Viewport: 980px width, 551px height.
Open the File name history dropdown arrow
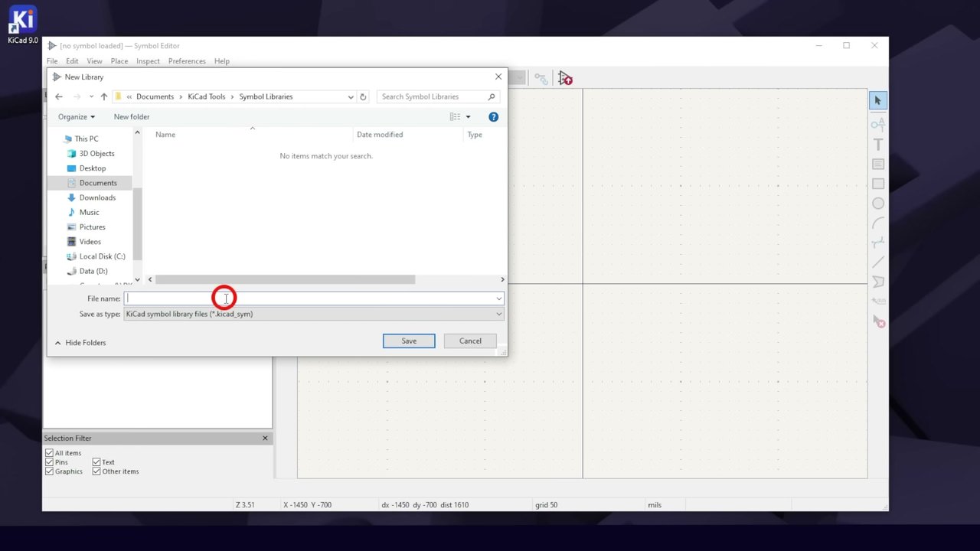(x=498, y=298)
